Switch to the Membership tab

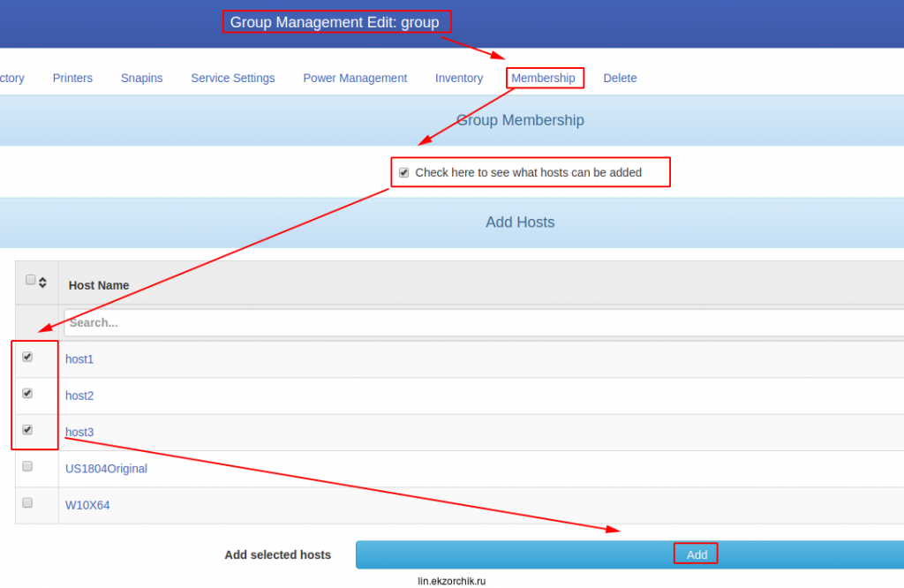(x=543, y=78)
